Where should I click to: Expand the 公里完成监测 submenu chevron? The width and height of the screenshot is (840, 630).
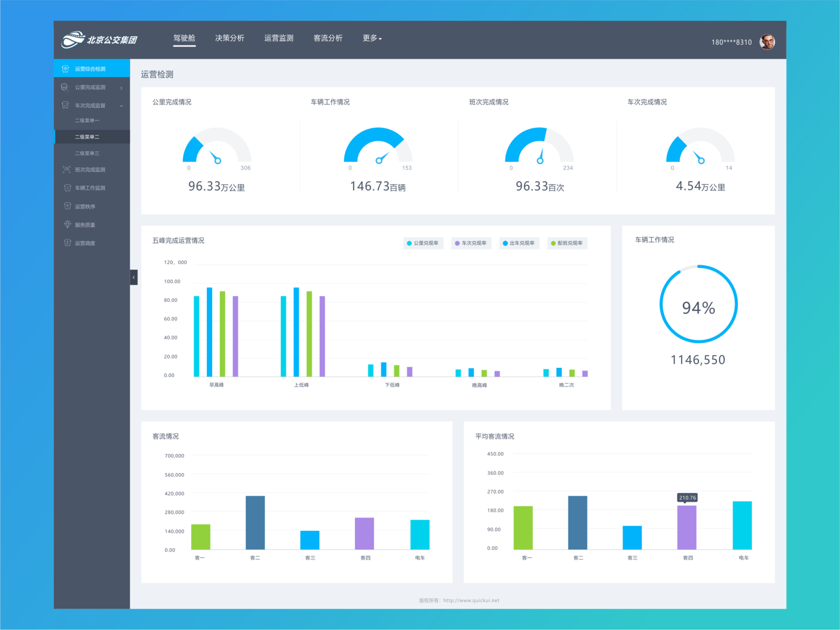pyautogui.click(x=121, y=88)
